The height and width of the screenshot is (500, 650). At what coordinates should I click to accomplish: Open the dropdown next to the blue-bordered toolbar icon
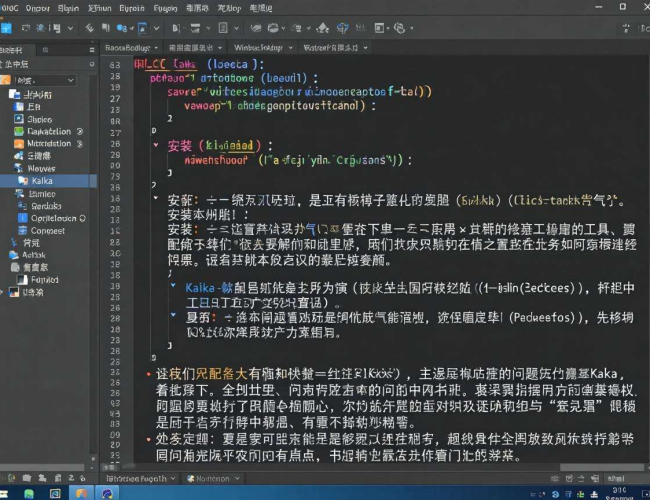[156, 28]
